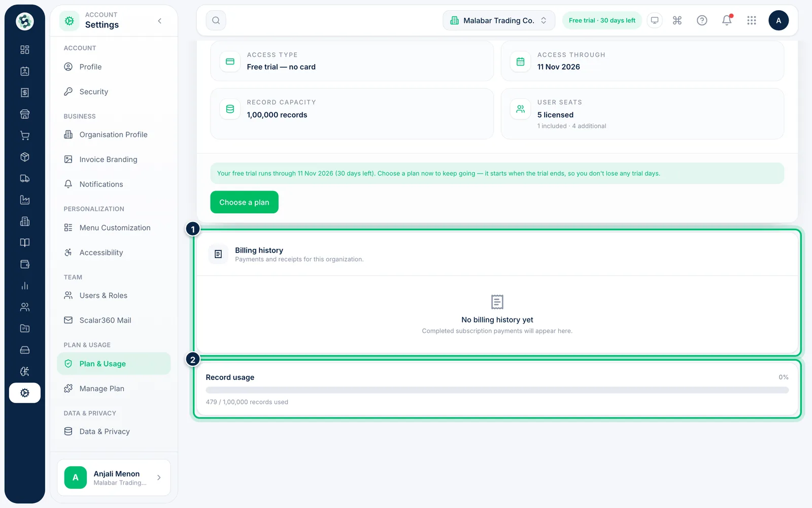The image size is (812, 508).
Task: Click the office building icon in left rail
Action: [x=24, y=221]
